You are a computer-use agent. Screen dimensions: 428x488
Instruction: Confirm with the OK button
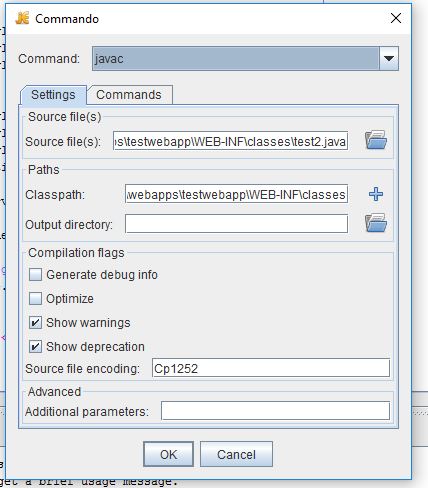coord(168,454)
